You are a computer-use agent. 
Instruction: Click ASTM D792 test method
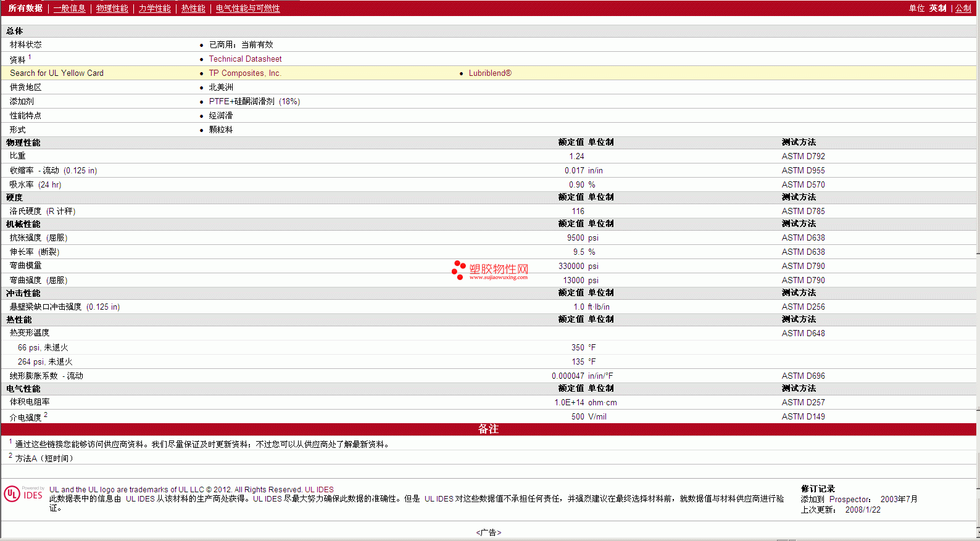pyautogui.click(x=803, y=156)
